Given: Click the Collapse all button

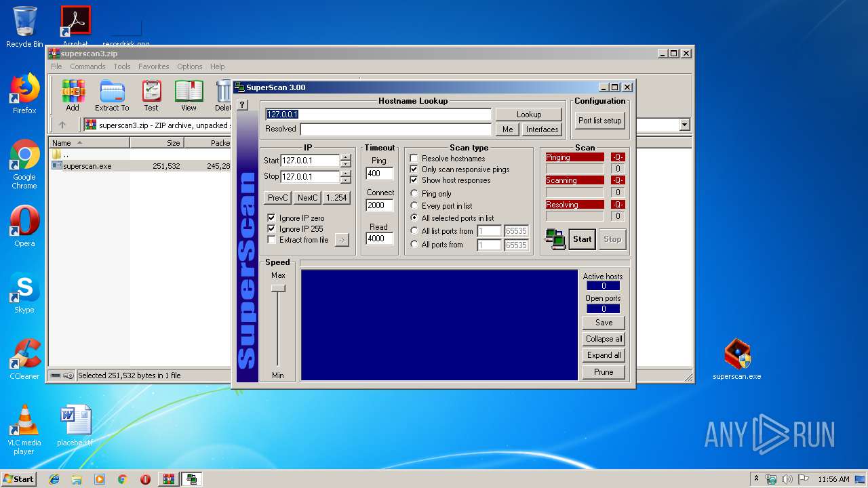Looking at the screenshot, I should coord(604,339).
